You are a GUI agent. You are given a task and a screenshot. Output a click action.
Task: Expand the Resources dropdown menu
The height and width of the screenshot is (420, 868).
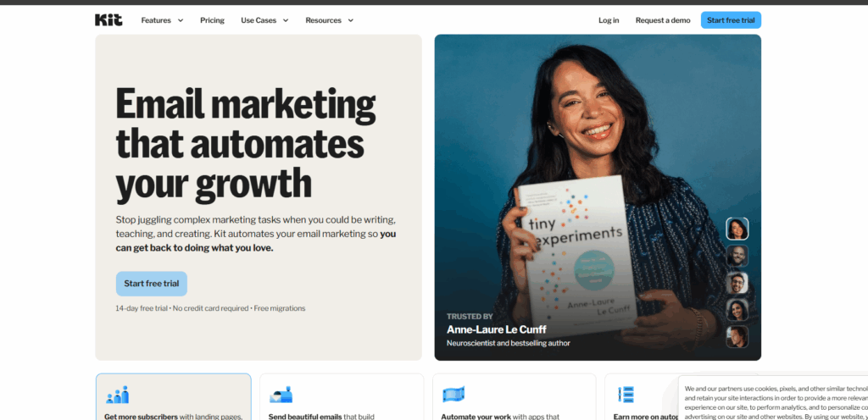330,20
